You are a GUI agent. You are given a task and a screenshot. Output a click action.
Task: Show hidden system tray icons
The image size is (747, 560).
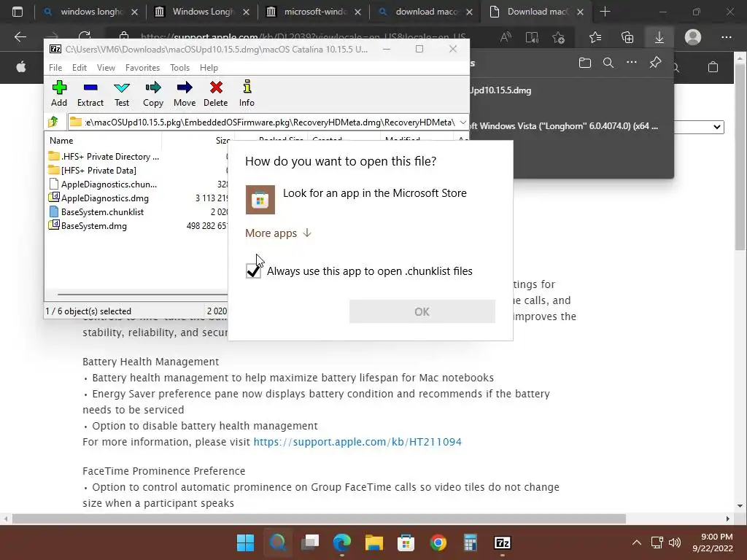click(x=636, y=542)
